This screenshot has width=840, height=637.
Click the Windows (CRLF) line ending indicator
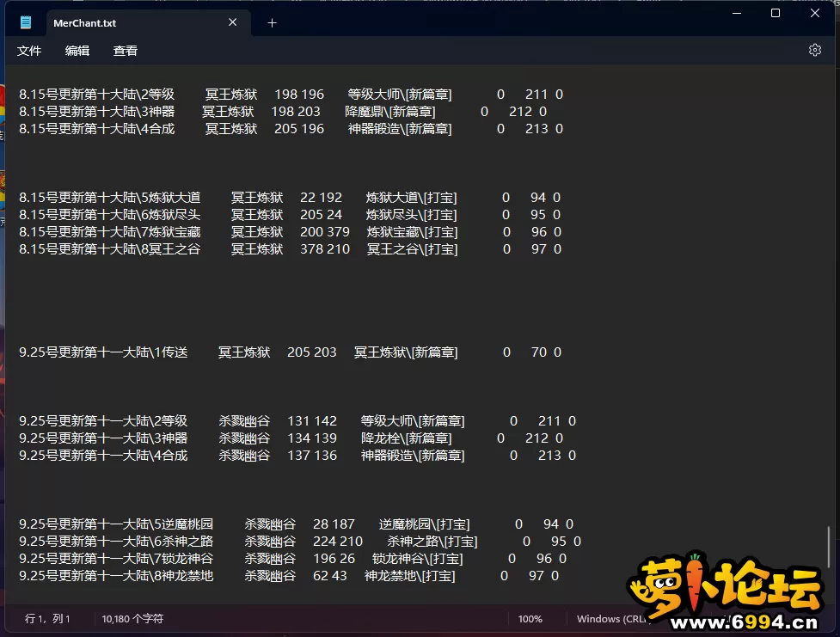pyautogui.click(x=613, y=619)
